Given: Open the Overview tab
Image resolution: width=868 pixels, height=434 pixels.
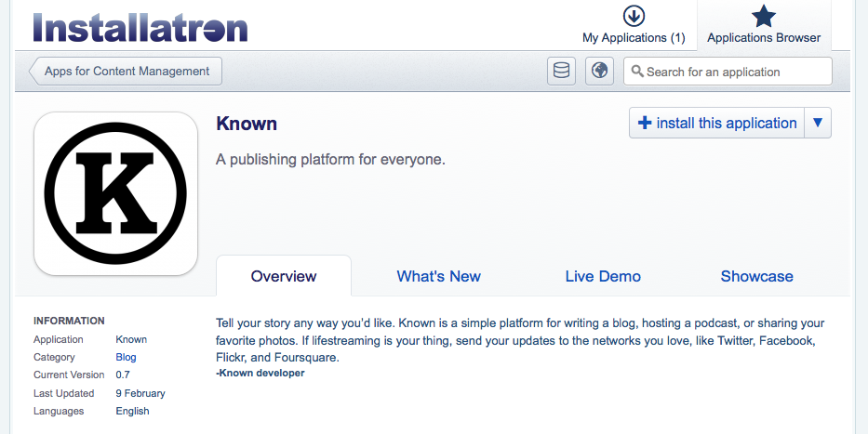Looking at the screenshot, I should click(x=284, y=276).
